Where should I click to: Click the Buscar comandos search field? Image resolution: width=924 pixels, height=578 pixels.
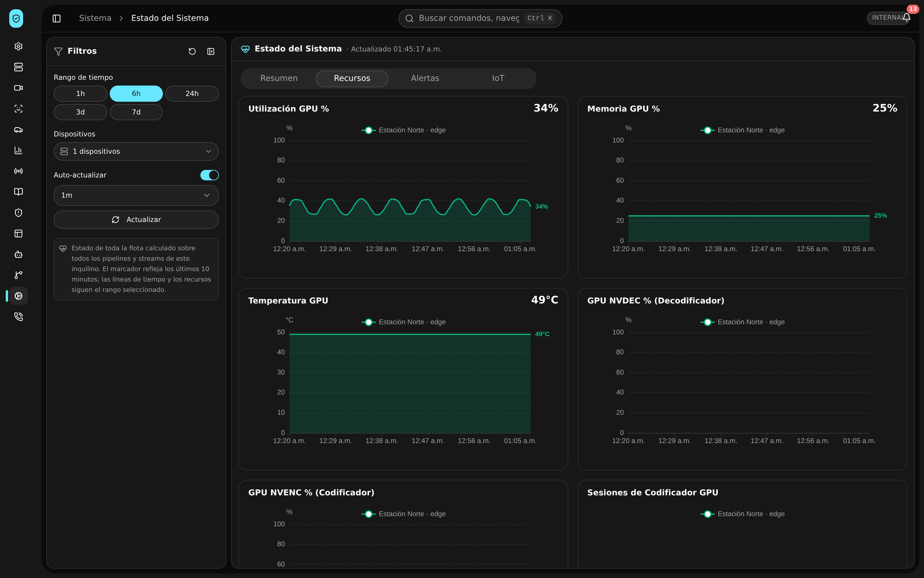click(x=480, y=18)
